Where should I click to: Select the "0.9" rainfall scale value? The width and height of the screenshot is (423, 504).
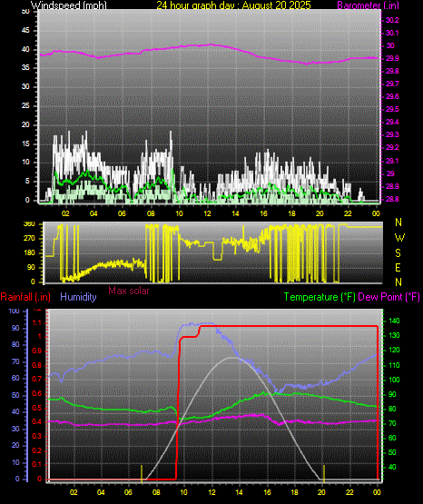(37, 351)
